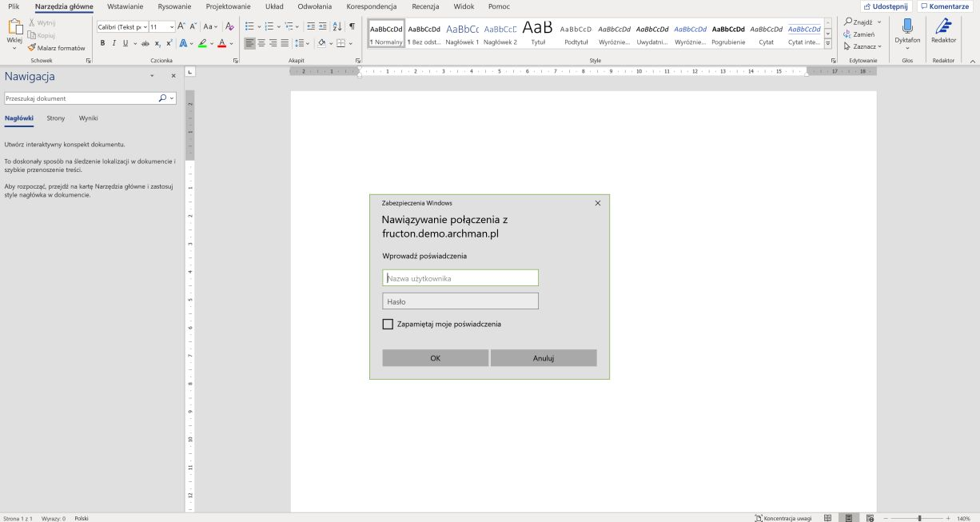This screenshot has height=522, width=980.
Task: Toggle the paragraph marks pilcrow icon
Action: pos(352,26)
